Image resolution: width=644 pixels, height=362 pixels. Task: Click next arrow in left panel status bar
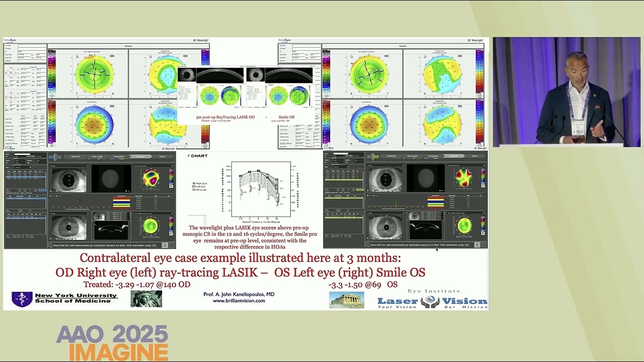pyautogui.click(x=172, y=245)
